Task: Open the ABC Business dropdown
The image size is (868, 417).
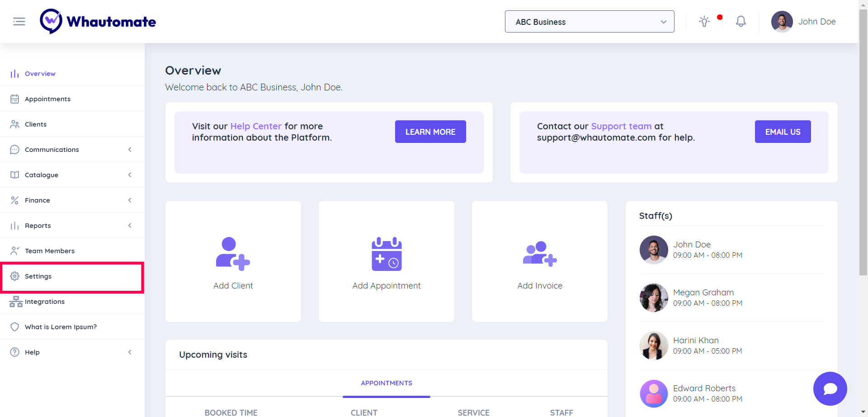Action: [589, 22]
